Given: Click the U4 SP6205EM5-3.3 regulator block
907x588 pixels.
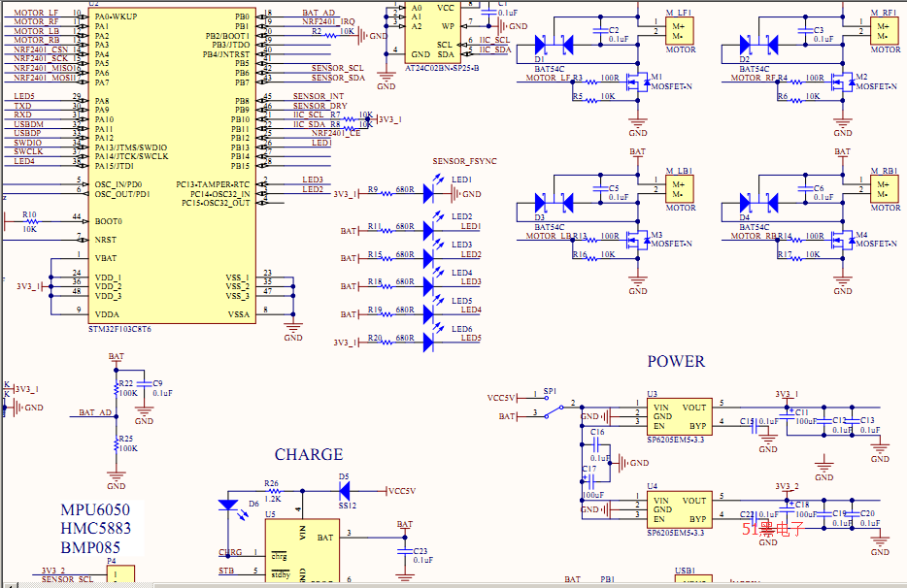Looking at the screenshot, I should coord(679,510).
